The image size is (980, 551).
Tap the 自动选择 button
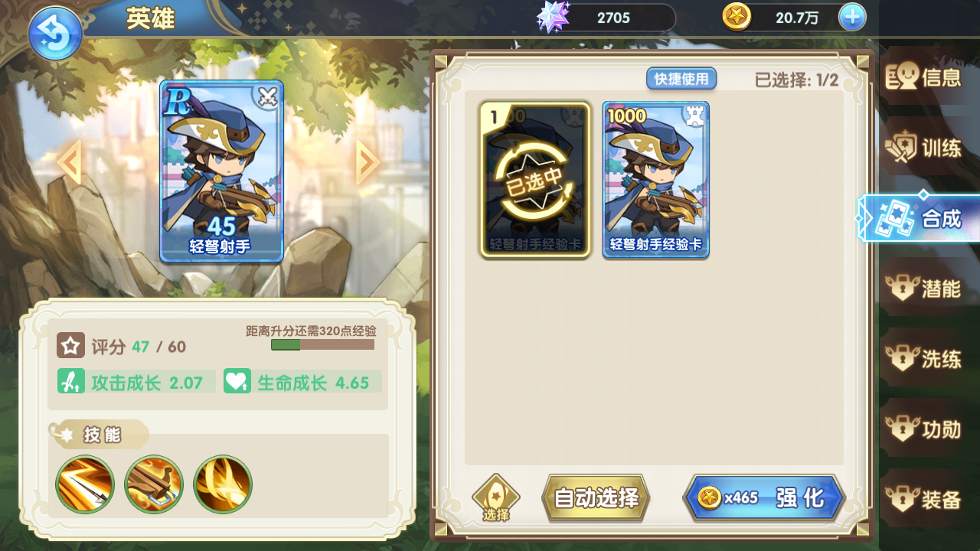(x=596, y=498)
